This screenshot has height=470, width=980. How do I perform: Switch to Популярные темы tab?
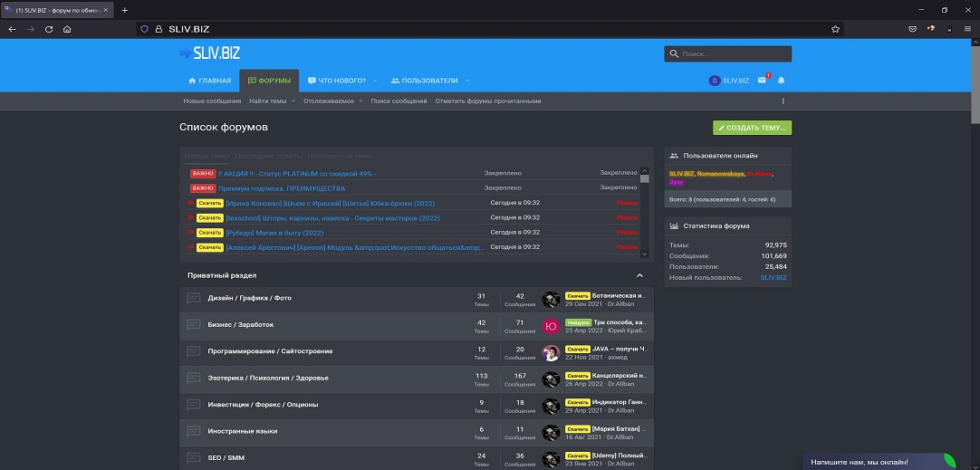pos(341,157)
